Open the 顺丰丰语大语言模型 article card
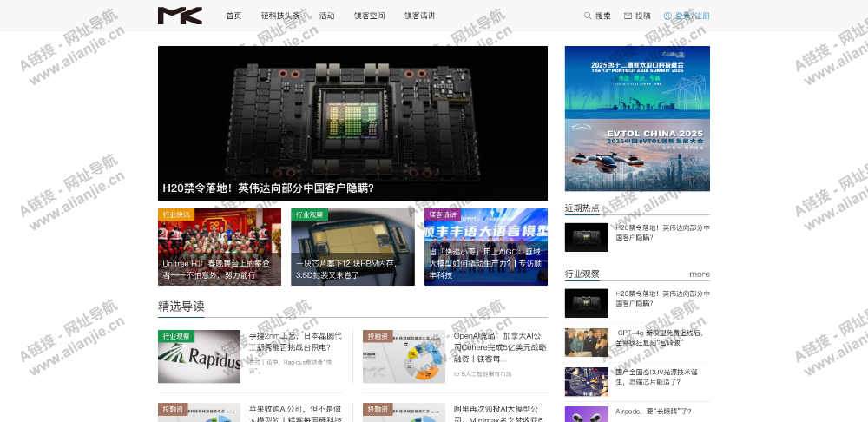Viewport: 868px width, 422px height. pyautogui.click(x=486, y=247)
